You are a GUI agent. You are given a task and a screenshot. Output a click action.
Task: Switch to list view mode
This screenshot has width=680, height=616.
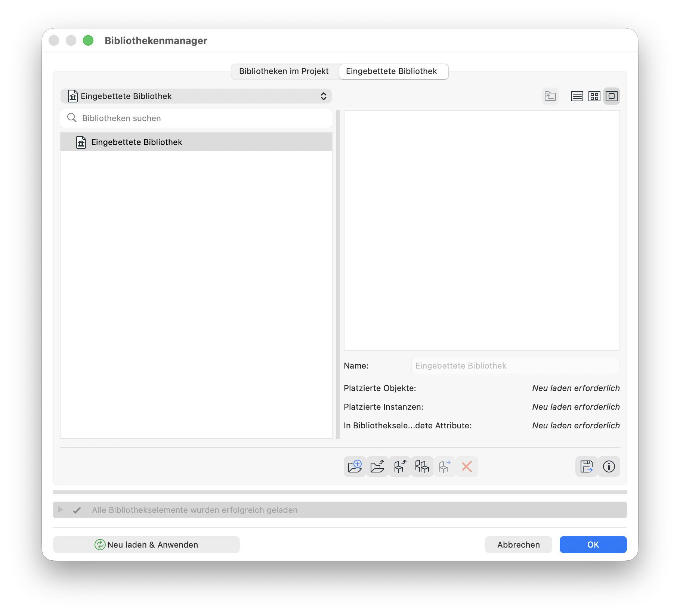577,96
